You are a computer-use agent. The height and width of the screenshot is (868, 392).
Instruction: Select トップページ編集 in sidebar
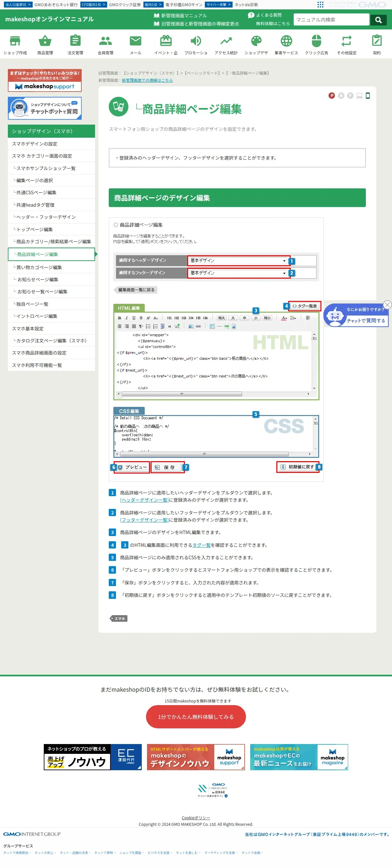tap(51, 230)
